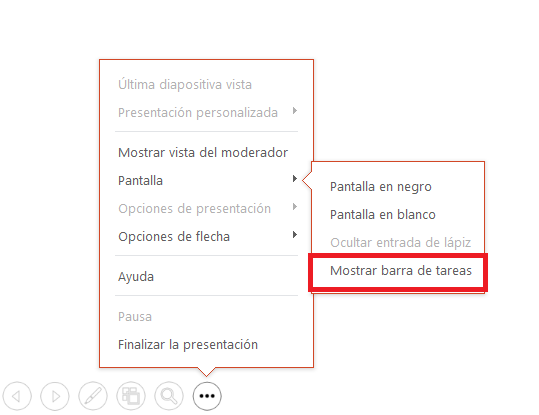
Task: Choose Pantalla en blanco
Action: coord(383,215)
